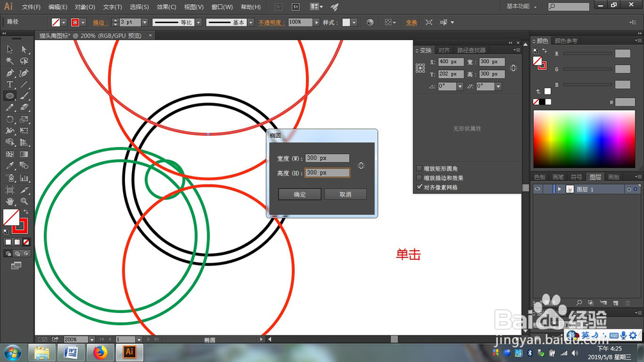
Task: Select the Ellipse tool
Action: click(10, 96)
